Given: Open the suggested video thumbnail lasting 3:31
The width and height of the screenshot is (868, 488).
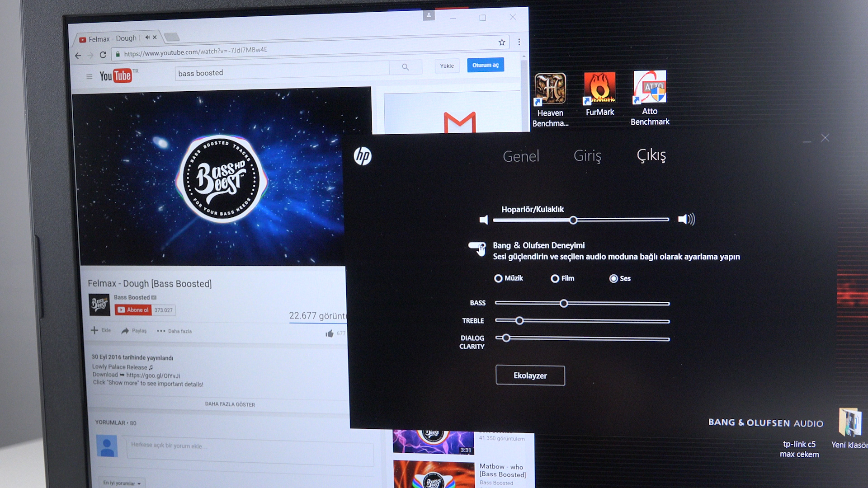Looking at the screenshot, I should (433, 441).
